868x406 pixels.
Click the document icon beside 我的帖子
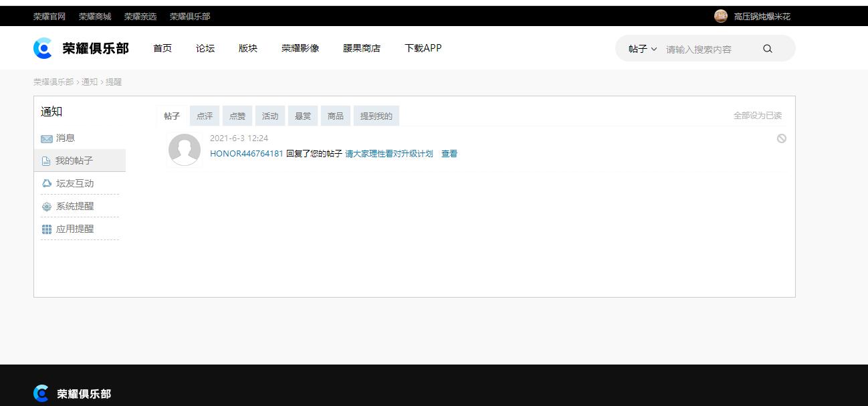[46, 161]
